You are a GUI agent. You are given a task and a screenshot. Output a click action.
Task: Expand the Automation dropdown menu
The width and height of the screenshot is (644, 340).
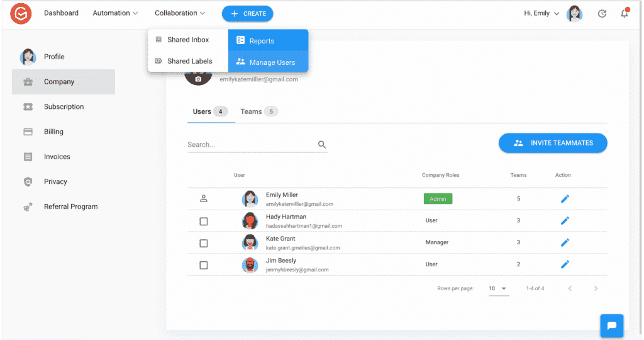pyautogui.click(x=116, y=13)
